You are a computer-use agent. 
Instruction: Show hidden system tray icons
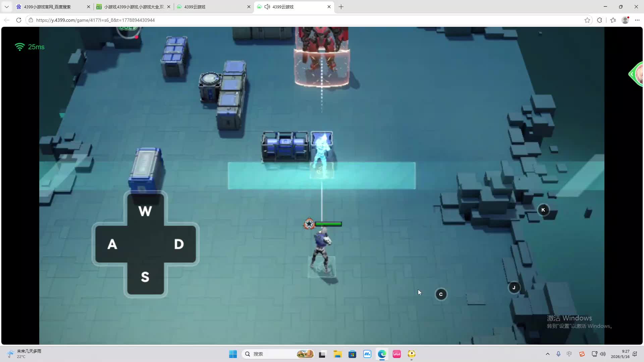[x=548, y=354]
